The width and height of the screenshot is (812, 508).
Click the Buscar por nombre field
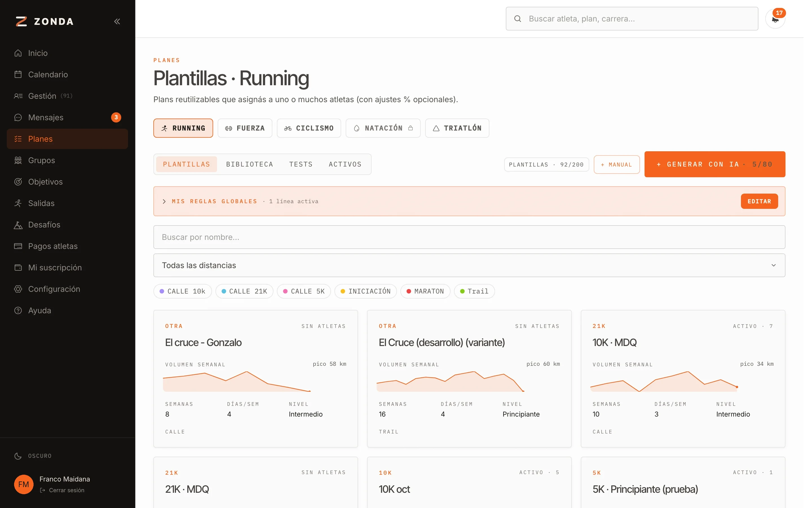click(469, 237)
